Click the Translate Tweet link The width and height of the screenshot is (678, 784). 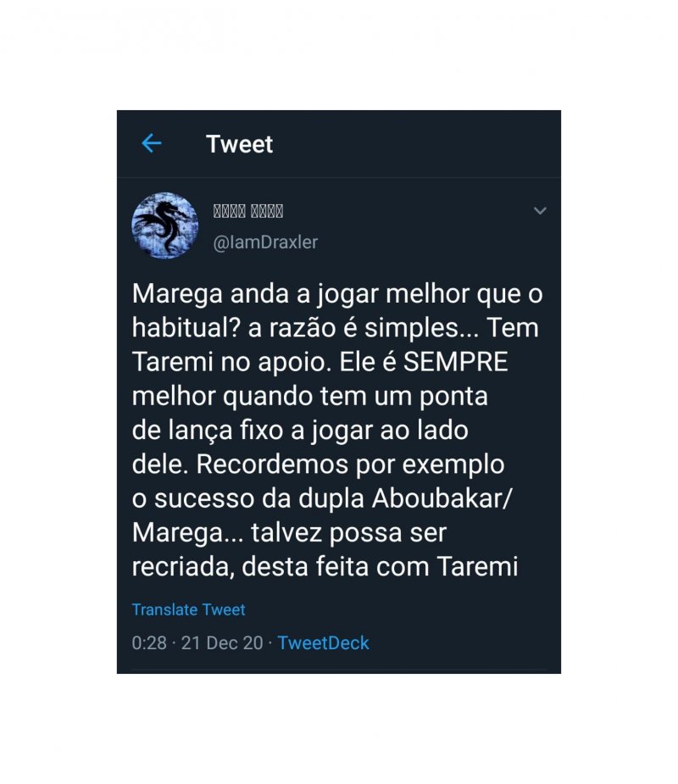pyautogui.click(x=188, y=609)
